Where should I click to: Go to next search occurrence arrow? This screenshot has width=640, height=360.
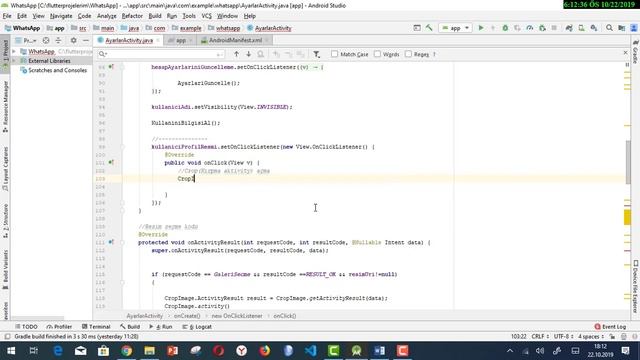[x=248, y=54]
